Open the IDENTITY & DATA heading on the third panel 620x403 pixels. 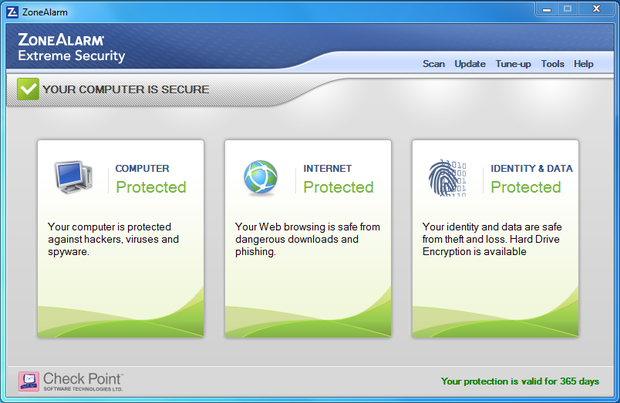pos(531,168)
